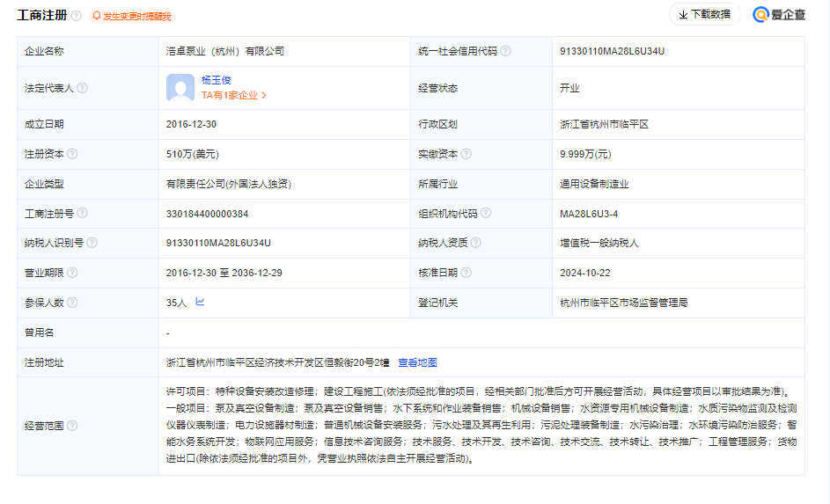830x504 pixels.
Task: Open help icon next to 参保人数
Action: point(72,303)
